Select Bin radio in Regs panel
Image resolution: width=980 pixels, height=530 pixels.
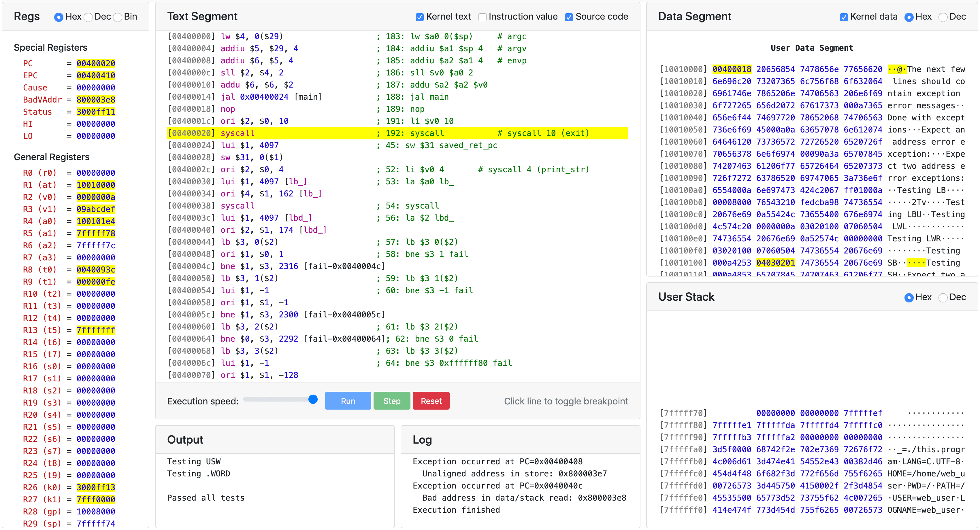point(118,17)
